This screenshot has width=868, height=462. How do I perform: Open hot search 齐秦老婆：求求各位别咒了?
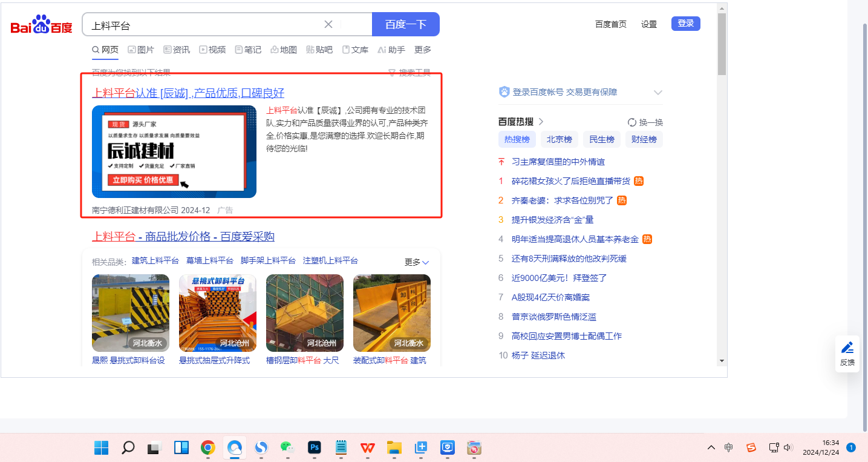pyautogui.click(x=563, y=200)
